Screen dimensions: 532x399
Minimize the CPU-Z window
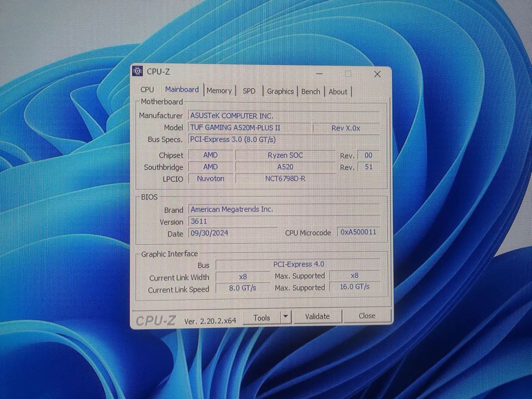tap(319, 74)
